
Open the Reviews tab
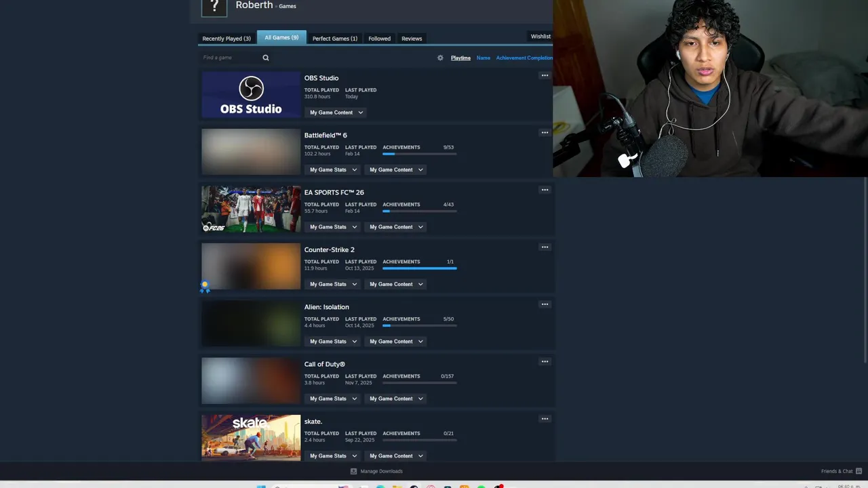(x=412, y=39)
